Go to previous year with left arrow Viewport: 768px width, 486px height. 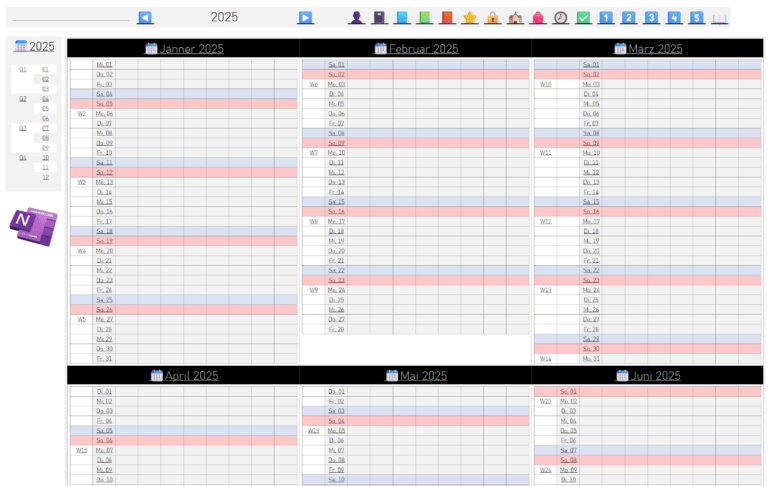pyautogui.click(x=145, y=18)
